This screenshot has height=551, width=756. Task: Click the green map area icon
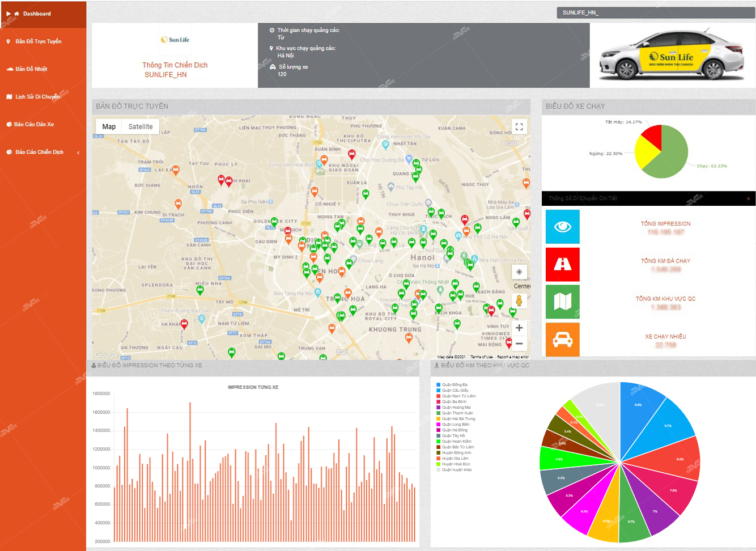coord(562,302)
